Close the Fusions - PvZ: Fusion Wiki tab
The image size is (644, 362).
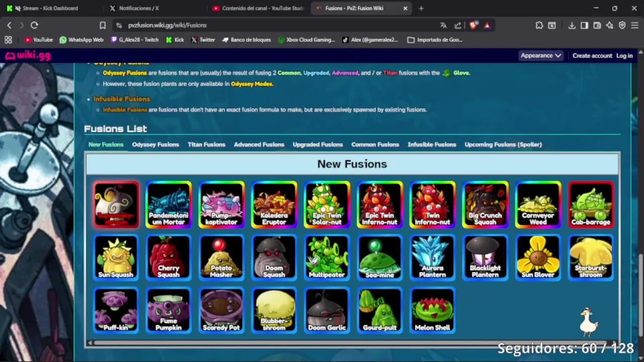(406, 8)
